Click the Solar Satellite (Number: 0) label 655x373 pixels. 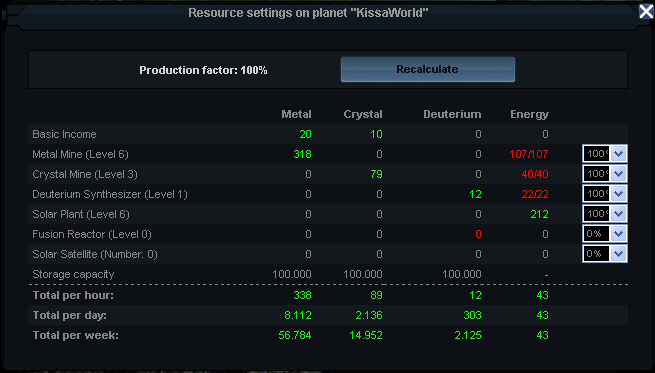[95, 254]
